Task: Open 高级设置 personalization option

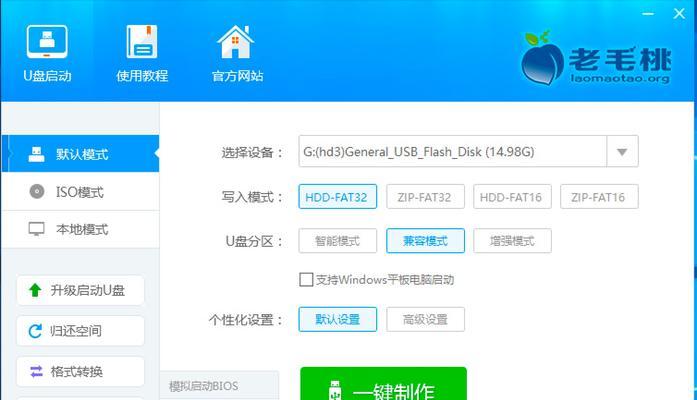Action: coord(425,319)
